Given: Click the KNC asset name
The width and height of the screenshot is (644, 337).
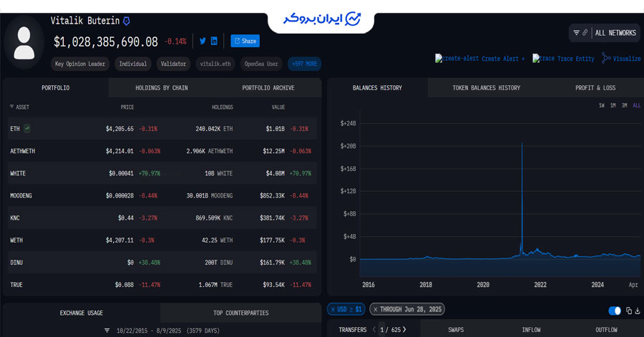Looking at the screenshot, I should pos(15,218).
